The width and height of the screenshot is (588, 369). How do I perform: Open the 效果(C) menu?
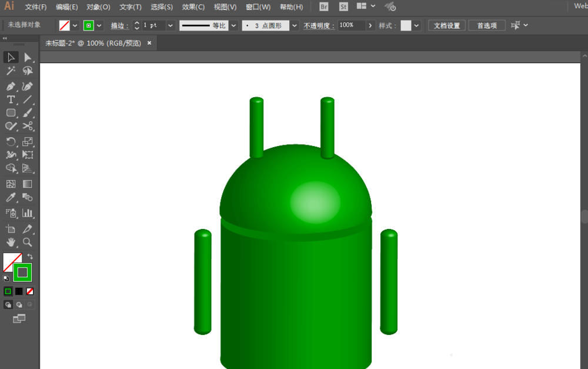[x=193, y=7]
